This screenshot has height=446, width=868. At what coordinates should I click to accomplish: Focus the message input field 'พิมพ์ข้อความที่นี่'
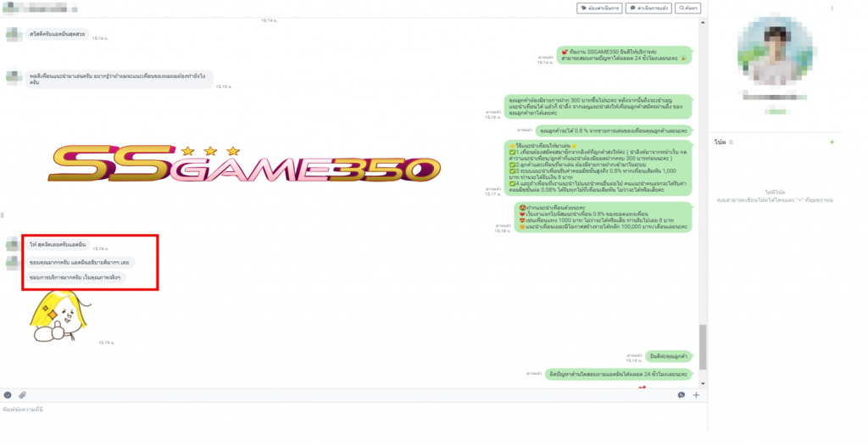tap(353, 416)
